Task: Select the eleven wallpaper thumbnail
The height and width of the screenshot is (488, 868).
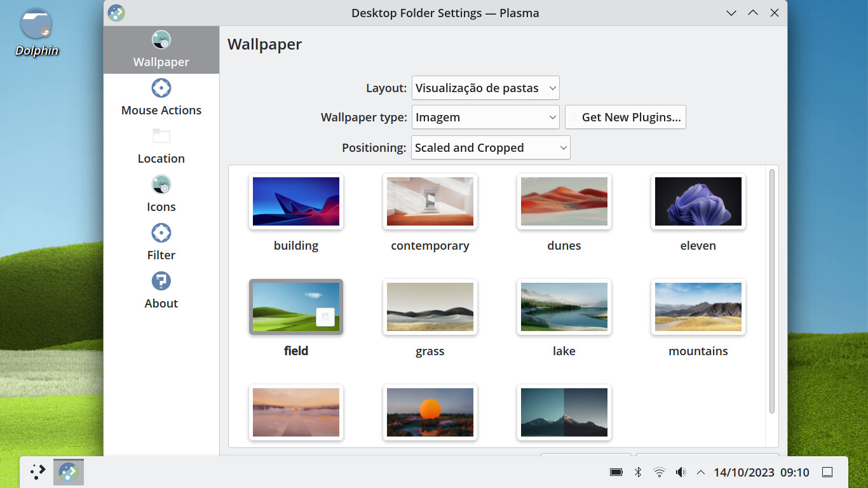Action: pyautogui.click(x=698, y=201)
